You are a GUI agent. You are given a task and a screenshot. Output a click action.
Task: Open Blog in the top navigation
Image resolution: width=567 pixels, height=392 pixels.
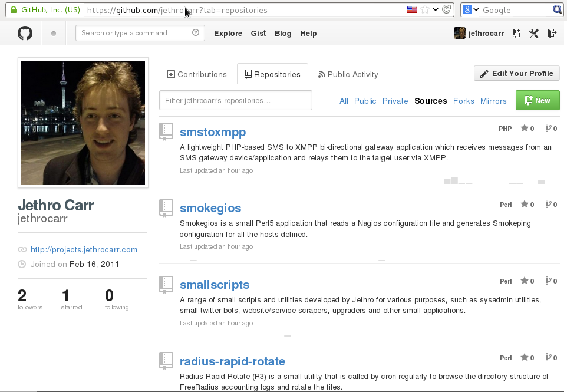[x=283, y=33]
